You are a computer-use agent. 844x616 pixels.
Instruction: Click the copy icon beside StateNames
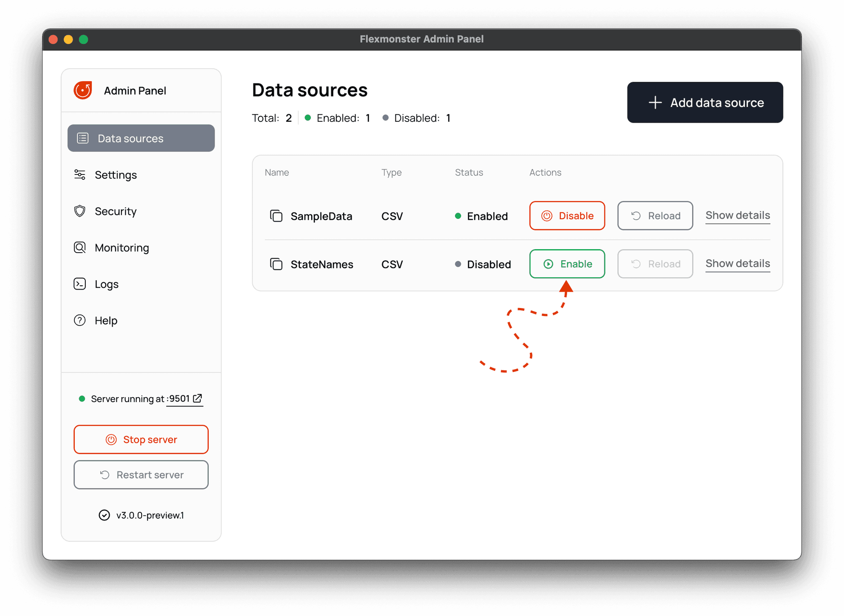(276, 264)
